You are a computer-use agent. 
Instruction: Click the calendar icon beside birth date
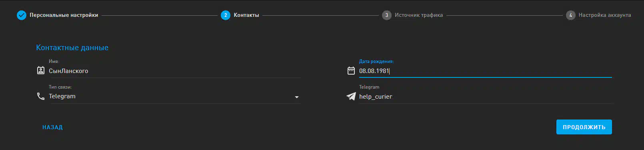click(351, 71)
